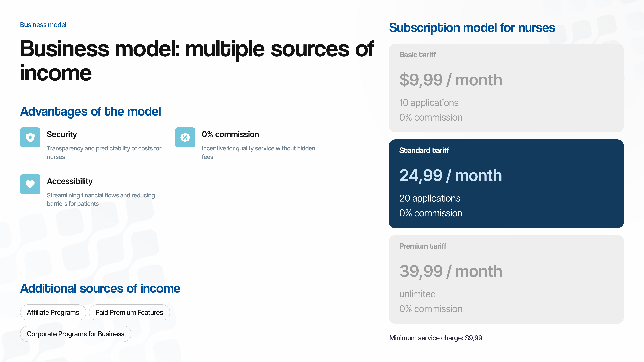Click the Security advantage title
644x362 pixels.
pos(62,134)
